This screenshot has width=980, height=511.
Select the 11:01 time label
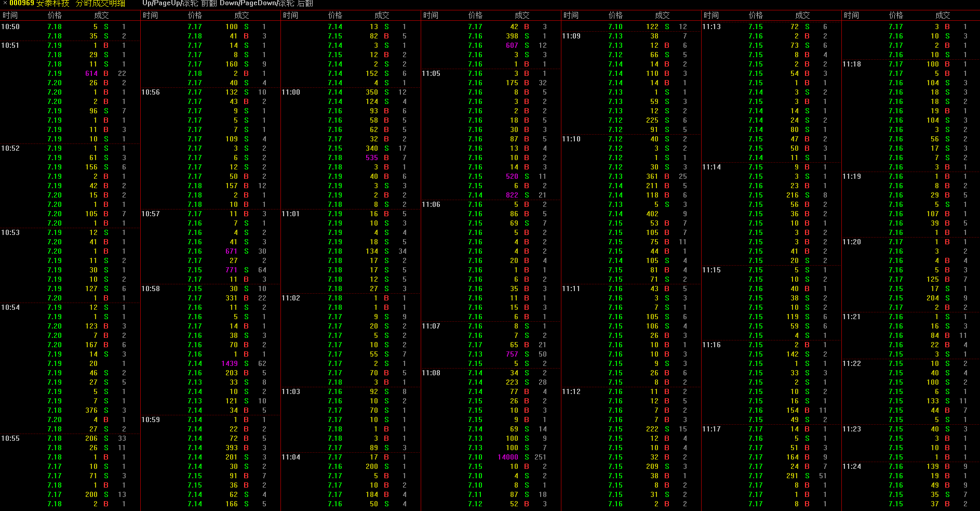[x=291, y=214]
